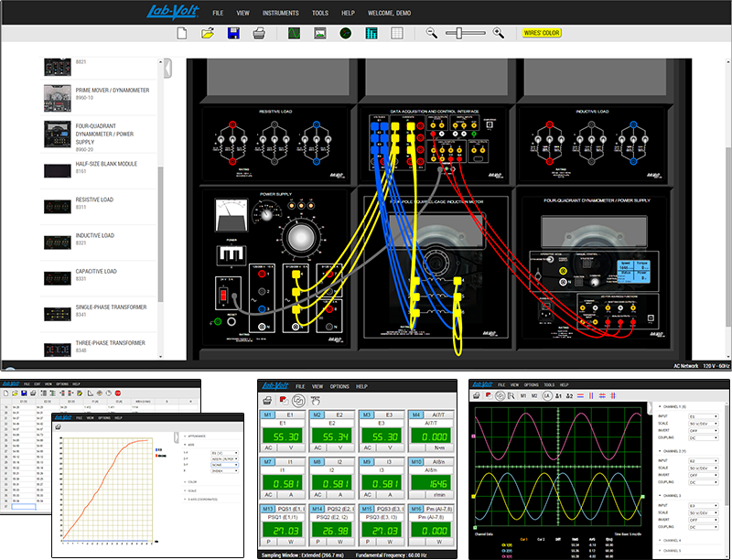The height and width of the screenshot is (560, 732).
Task: Turn the Power Supply large voltage knob
Action: point(300,238)
